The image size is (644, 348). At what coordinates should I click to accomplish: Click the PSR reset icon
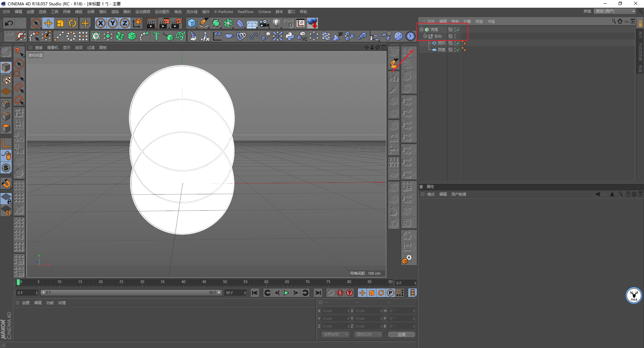pyautogui.click(x=288, y=23)
